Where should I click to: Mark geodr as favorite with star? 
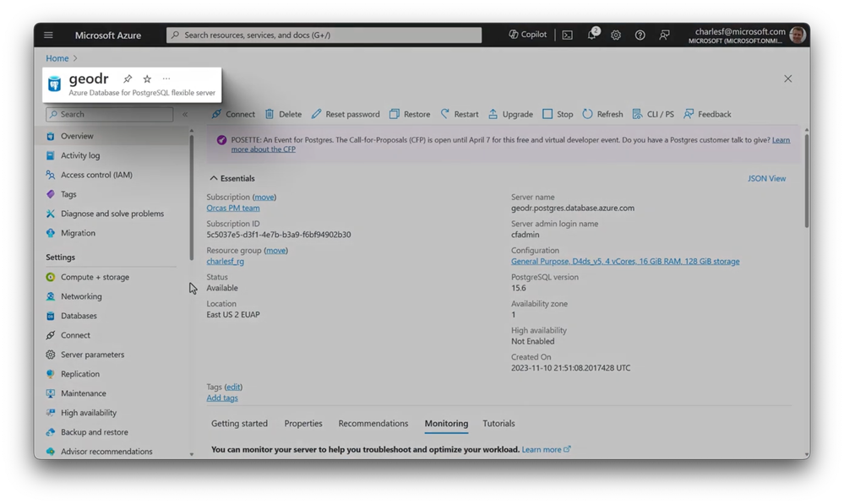(147, 79)
